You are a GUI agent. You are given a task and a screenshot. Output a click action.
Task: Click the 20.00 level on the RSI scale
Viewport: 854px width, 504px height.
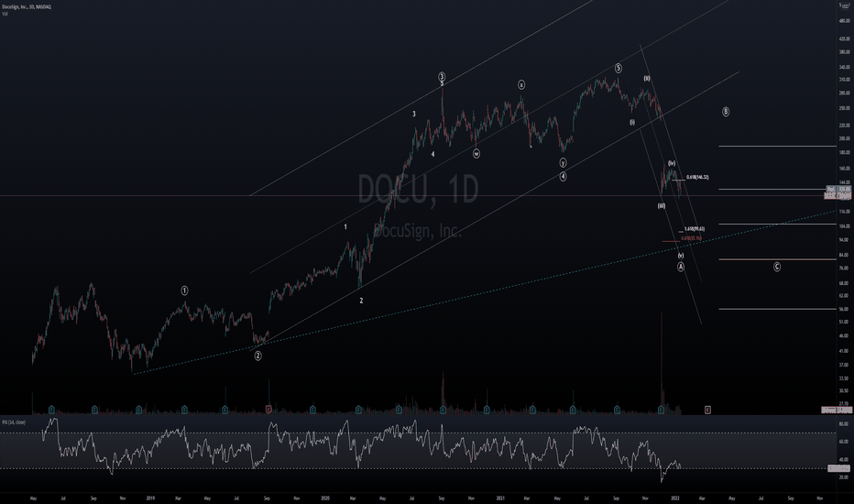coord(843,477)
